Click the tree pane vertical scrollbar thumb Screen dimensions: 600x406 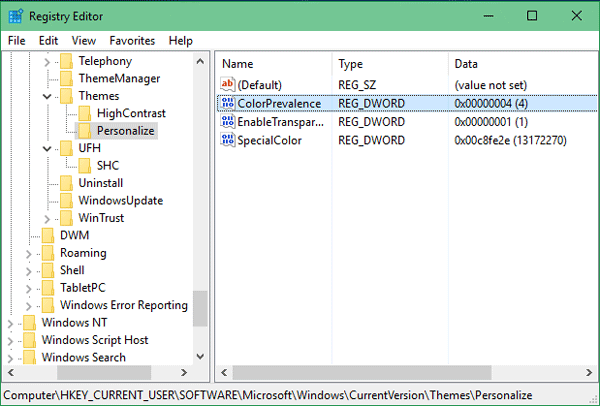(200, 308)
